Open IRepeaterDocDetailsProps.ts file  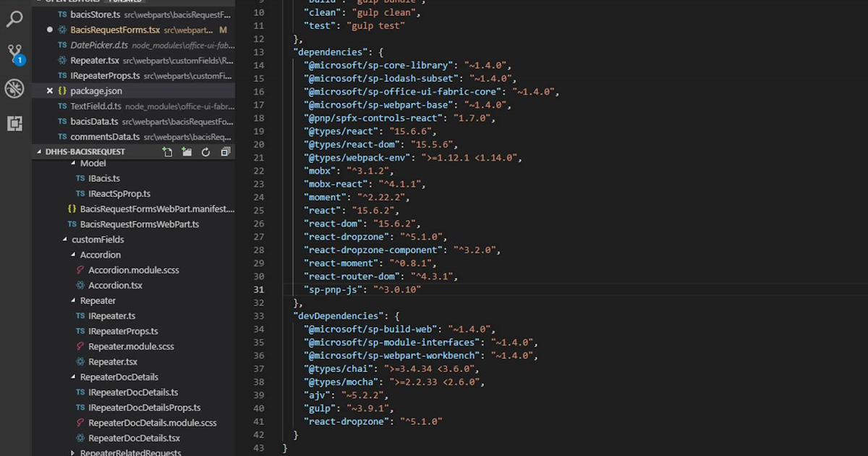tap(145, 408)
